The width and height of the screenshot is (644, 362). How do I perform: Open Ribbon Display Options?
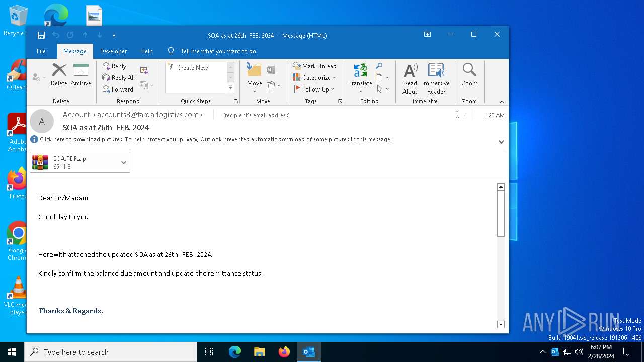427,34
